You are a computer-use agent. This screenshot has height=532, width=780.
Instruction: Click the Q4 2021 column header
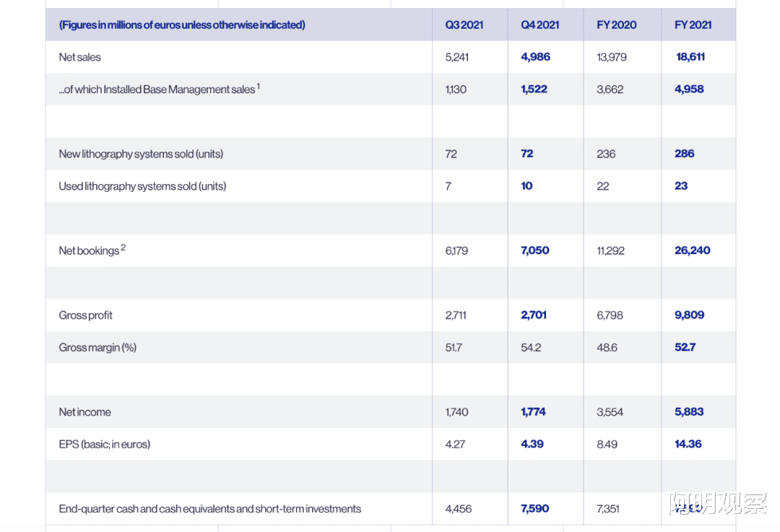click(x=540, y=25)
